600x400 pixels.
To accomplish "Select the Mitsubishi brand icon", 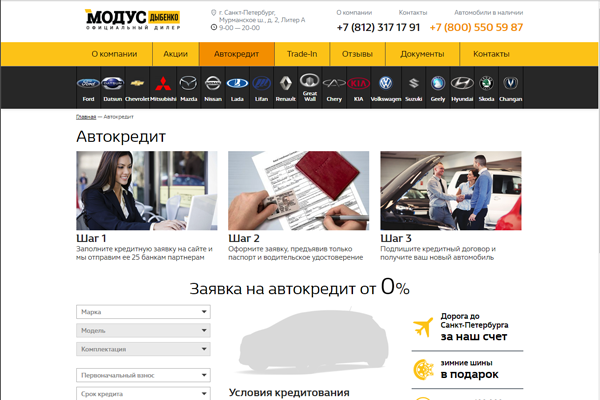I will (162, 85).
